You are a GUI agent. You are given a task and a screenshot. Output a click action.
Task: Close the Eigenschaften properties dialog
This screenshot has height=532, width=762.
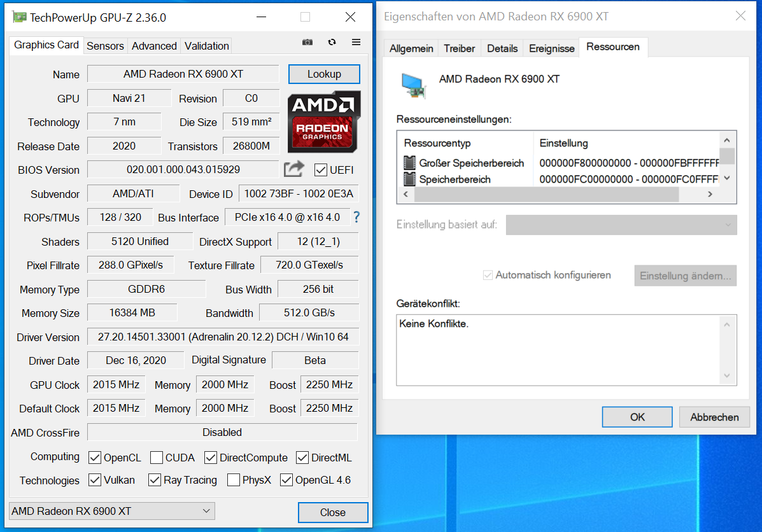pyautogui.click(x=740, y=16)
